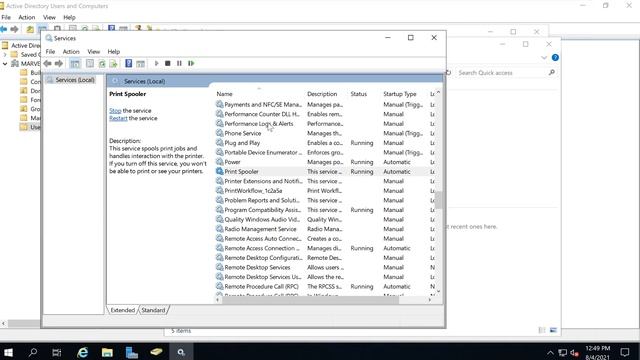The width and height of the screenshot is (640, 360).
Task: Open Internet Explorer from taskbar
Action: [x=82, y=352]
